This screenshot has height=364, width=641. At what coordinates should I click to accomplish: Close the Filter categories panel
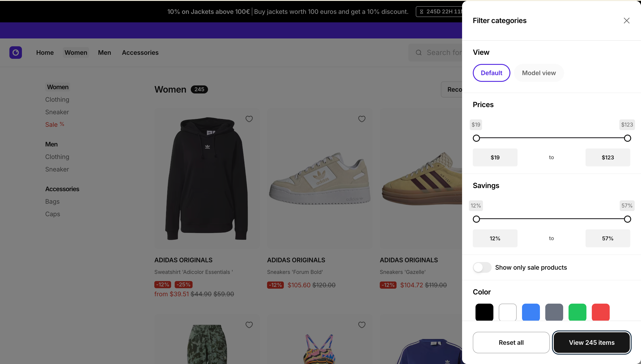coord(626,21)
